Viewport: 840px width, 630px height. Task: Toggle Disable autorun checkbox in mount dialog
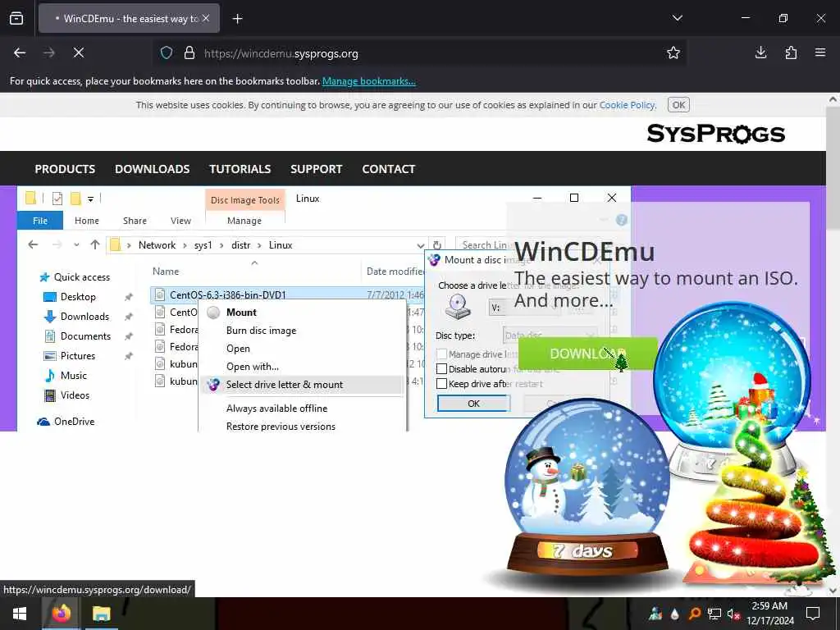[441, 369]
